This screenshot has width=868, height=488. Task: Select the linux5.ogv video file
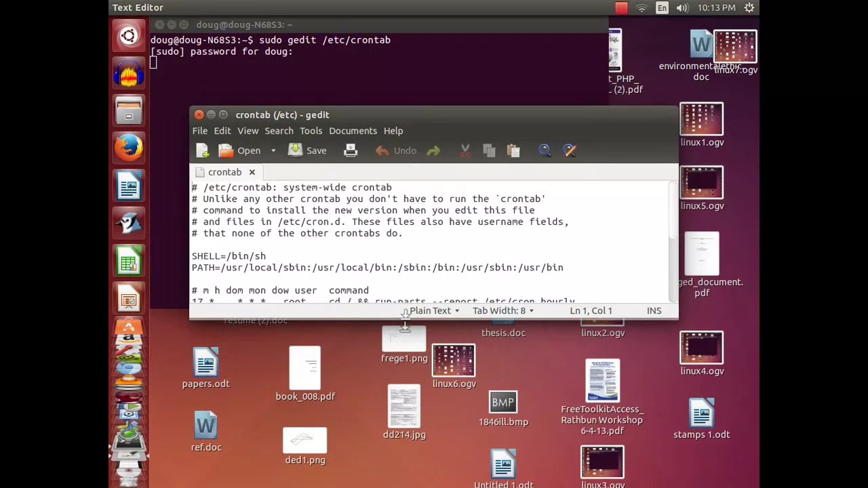point(702,188)
